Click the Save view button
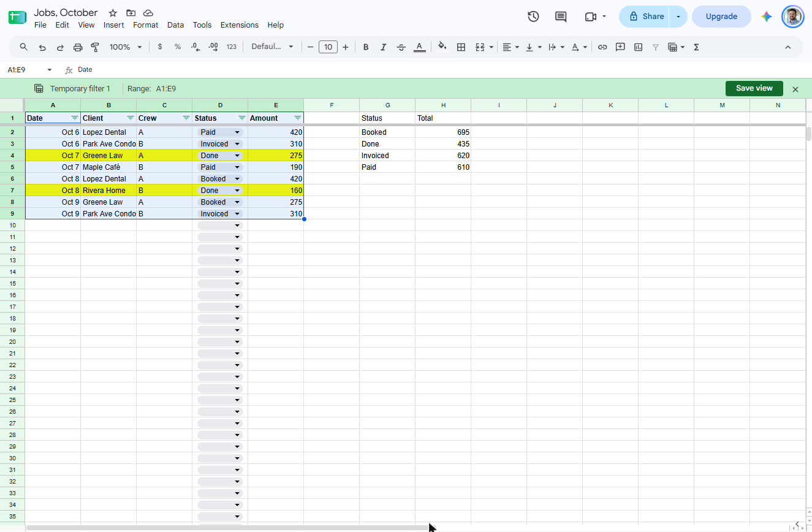 pyautogui.click(x=754, y=88)
